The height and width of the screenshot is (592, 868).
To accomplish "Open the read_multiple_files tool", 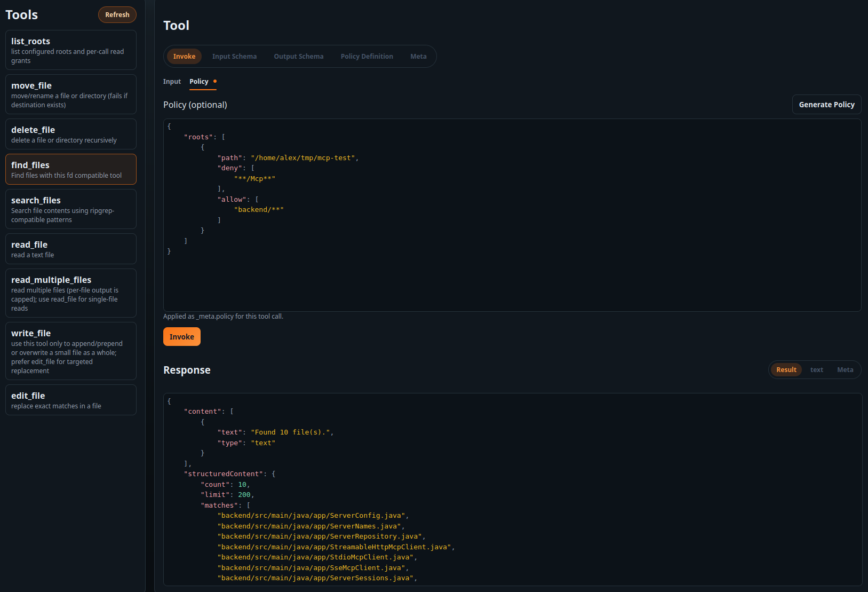I will [70, 293].
